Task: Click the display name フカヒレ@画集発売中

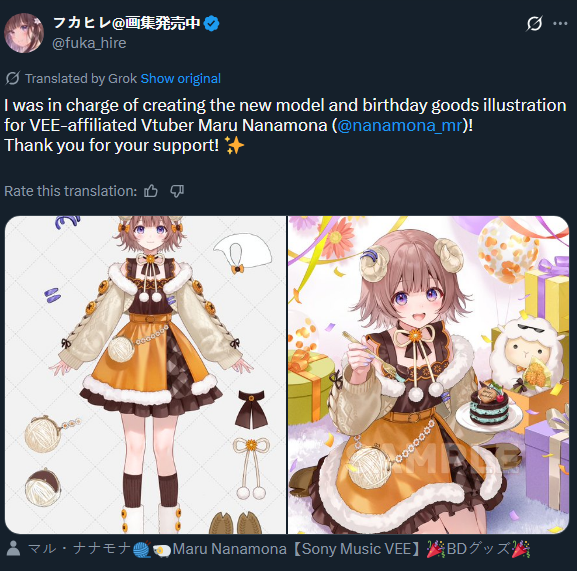Action: (x=127, y=23)
